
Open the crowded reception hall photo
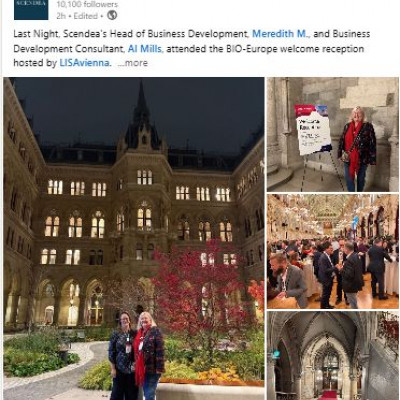point(333,252)
